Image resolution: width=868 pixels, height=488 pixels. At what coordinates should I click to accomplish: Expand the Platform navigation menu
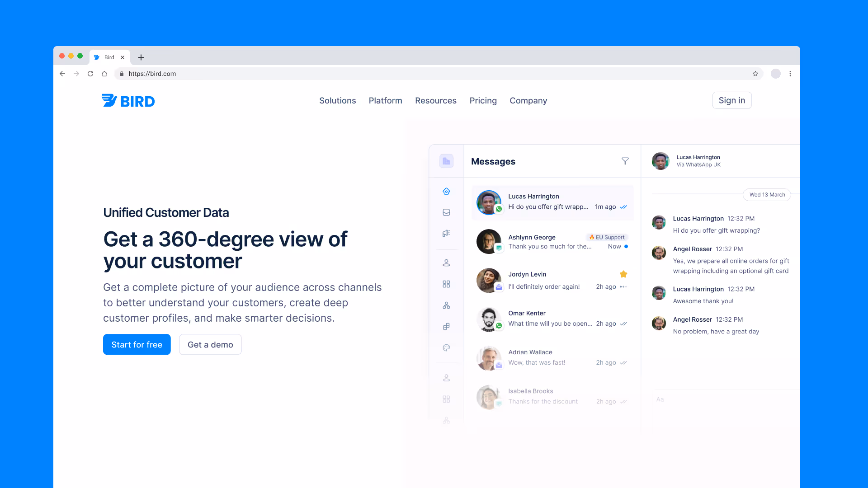tap(385, 101)
